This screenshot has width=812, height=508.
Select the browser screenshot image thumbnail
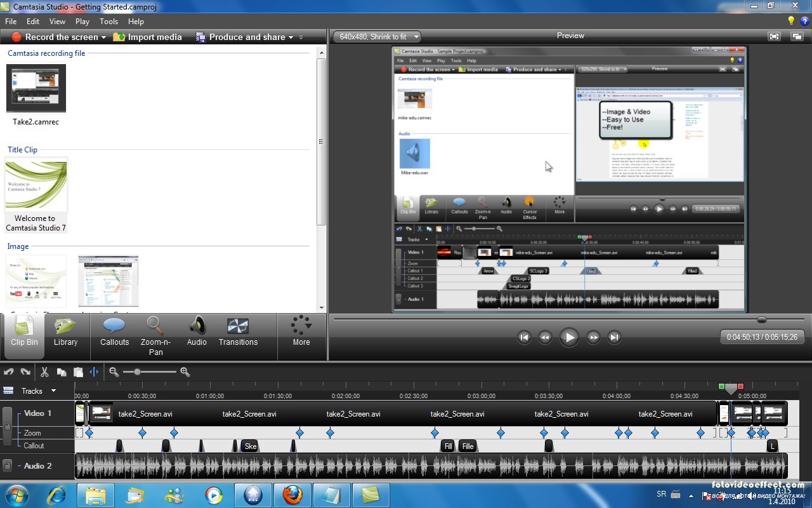point(108,281)
